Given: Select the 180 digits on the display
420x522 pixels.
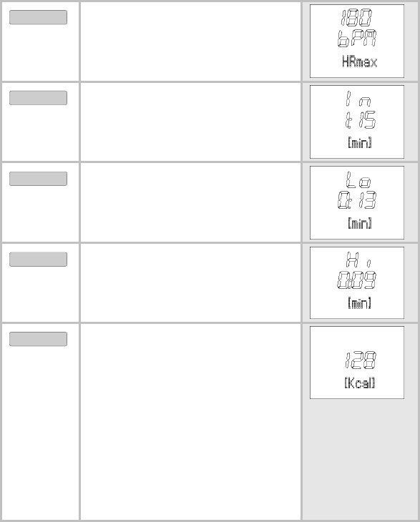Looking at the screenshot, I should (356, 18).
